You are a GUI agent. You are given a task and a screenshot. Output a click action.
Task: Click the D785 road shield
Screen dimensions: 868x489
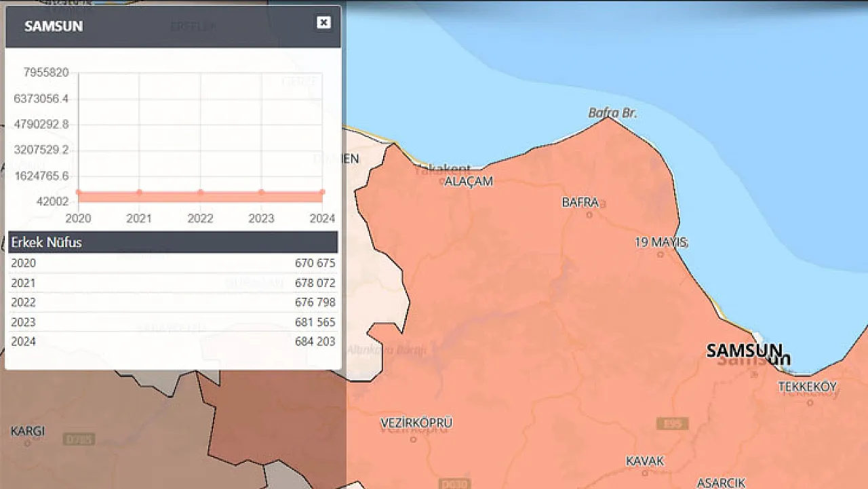tap(79, 439)
